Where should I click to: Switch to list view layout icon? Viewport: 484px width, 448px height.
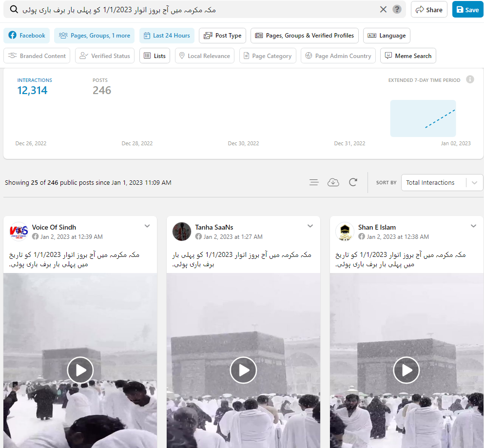pyautogui.click(x=314, y=182)
